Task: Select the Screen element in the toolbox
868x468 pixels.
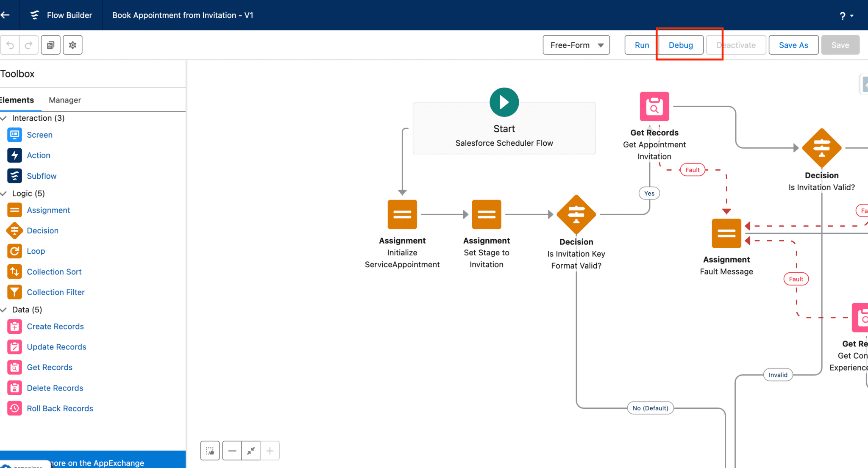Action: (x=39, y=135)
